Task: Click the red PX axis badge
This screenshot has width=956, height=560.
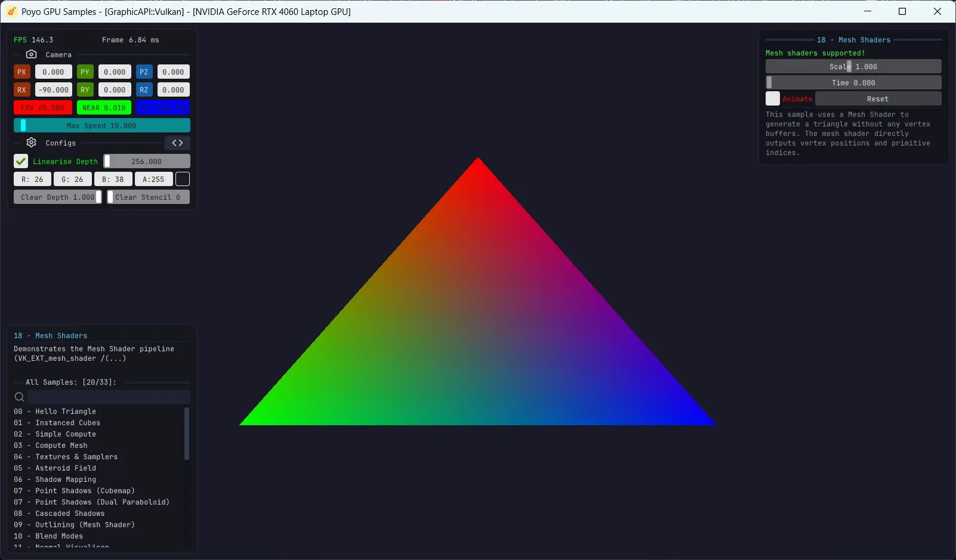Action: pyautogui.click(x=21, y=72)
